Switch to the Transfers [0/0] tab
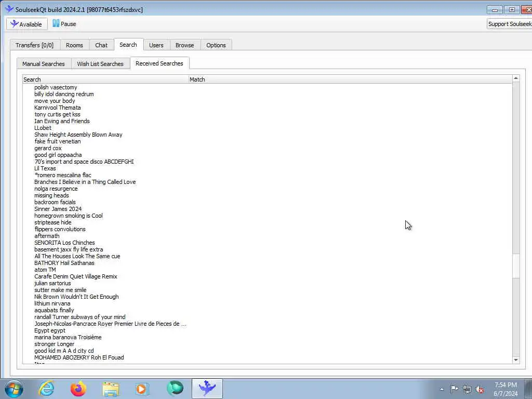532x399 pixels. coord(35,45)
